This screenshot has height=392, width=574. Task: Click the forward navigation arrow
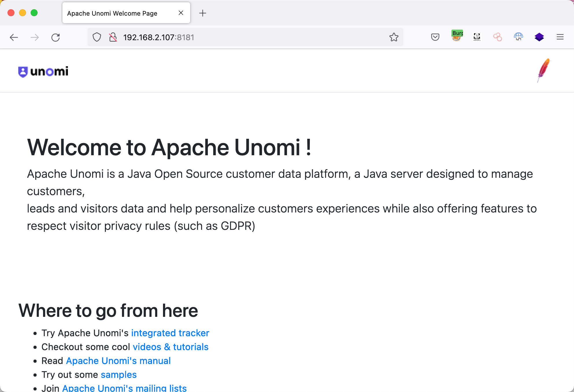[x=35, y=37]
